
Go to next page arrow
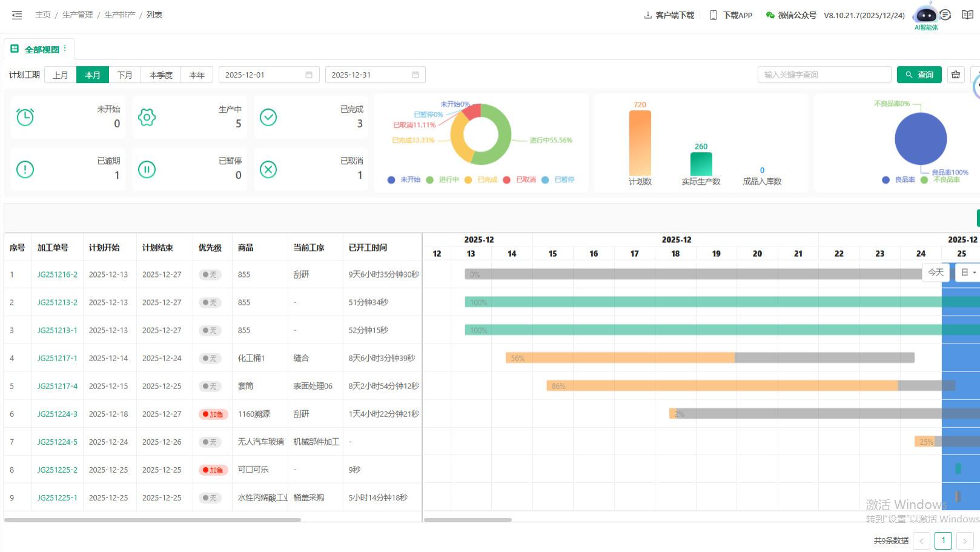coord(965,540)
